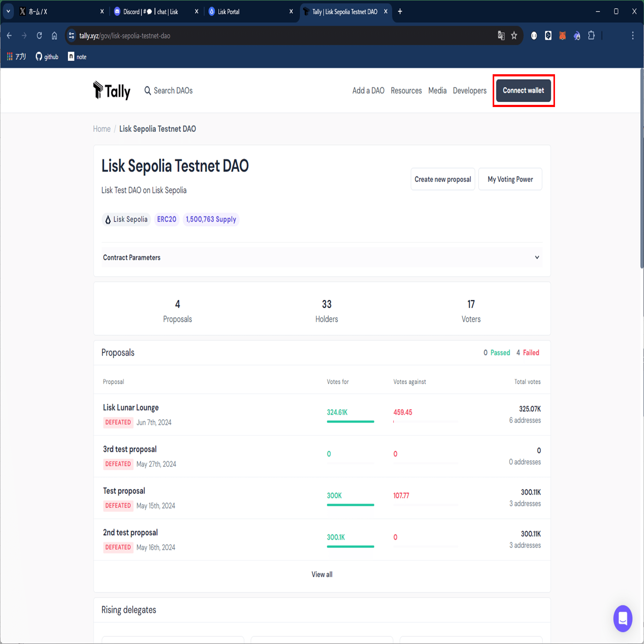This screenshot has width=644, height=644.
Task: Switch to the Lisk Portal tab
Action: [x=228, y=11]
